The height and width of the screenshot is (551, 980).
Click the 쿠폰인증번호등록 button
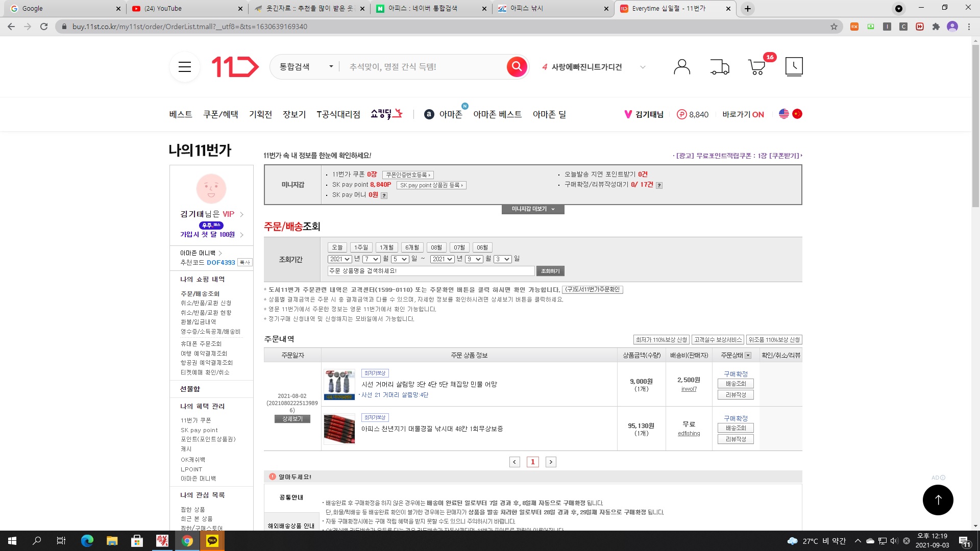point(408,175)
